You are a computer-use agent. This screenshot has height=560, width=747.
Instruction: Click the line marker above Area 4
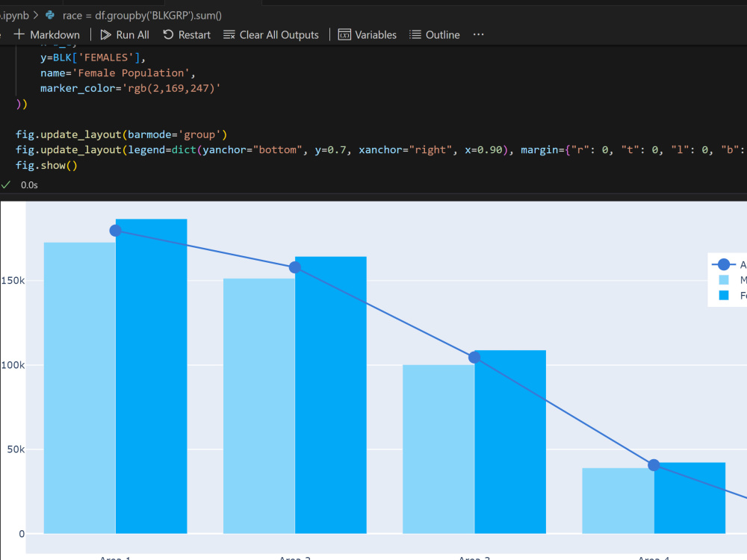tap(654, 465)
